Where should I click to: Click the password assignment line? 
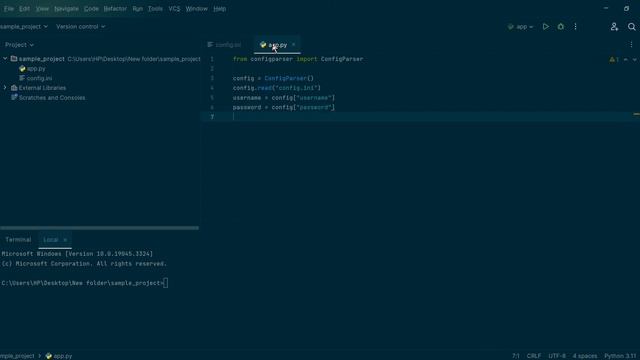click(284, 108)
